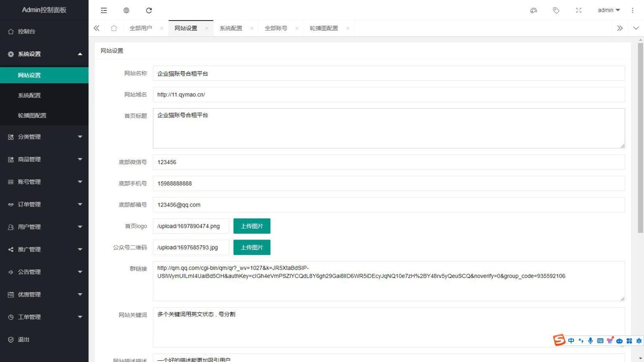Image resolution: width=644 pixels, height=362 pixels.
Task: Click the home icon in the tab bar
Action: pos(114,28)
